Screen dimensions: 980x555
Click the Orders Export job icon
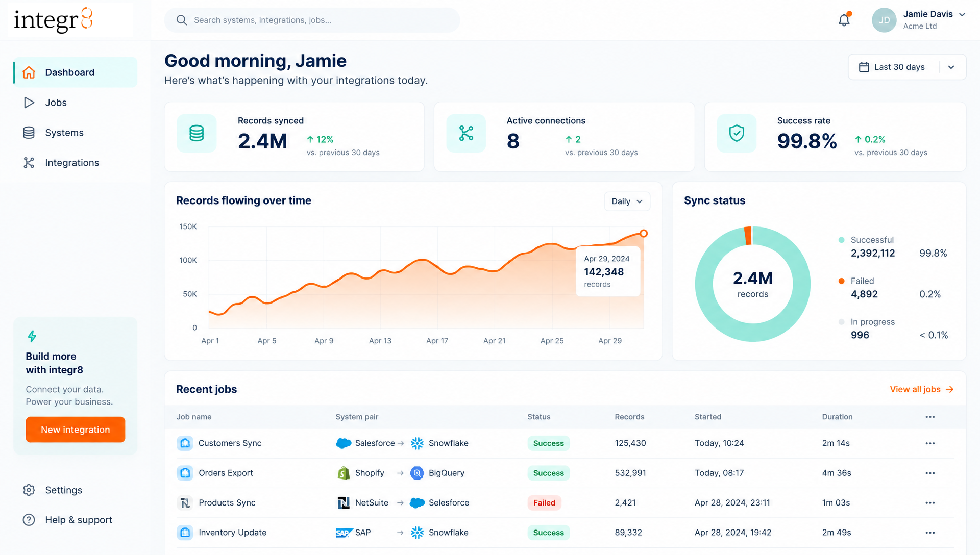pos(185,473)
